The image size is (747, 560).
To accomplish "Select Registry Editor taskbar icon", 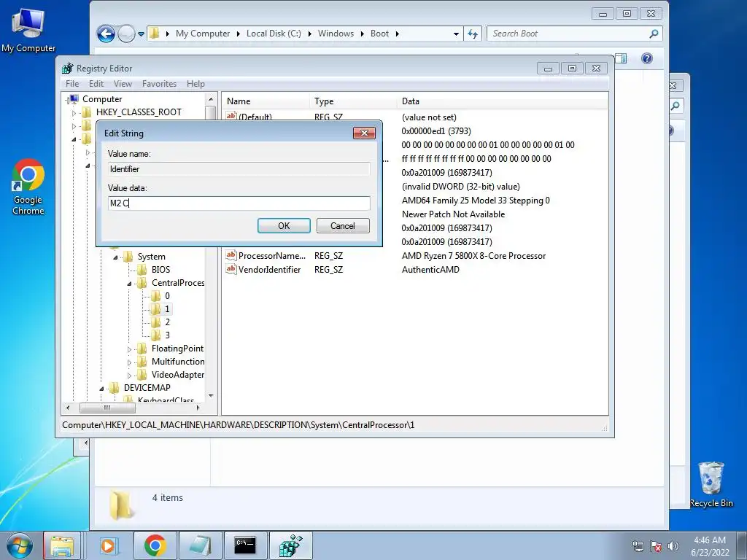I will (290, 545).
